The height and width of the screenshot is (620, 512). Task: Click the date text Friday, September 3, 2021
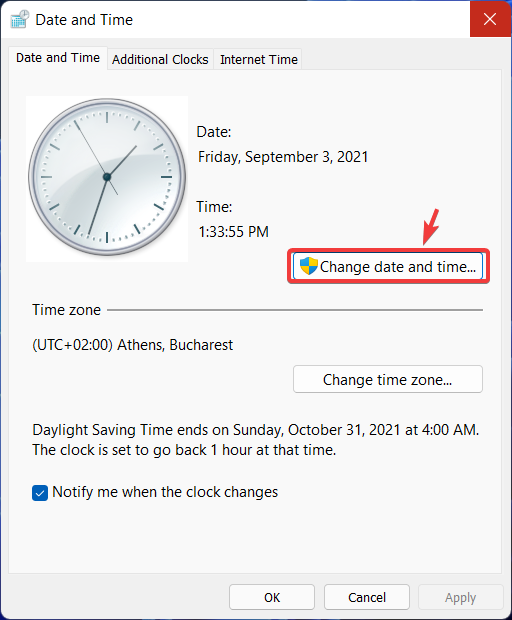point(283,157)
